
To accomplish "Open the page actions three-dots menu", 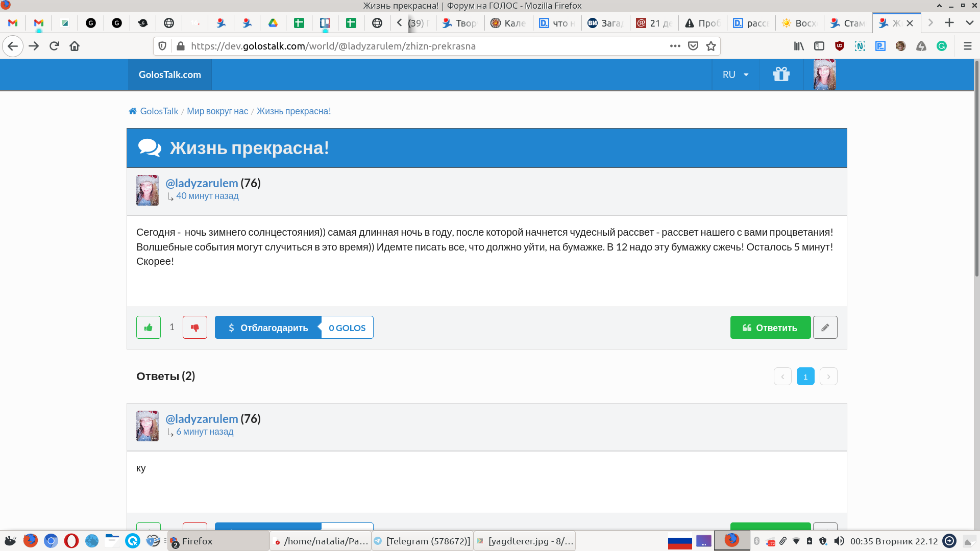I will pyautogui.click(x=675, y=46).
